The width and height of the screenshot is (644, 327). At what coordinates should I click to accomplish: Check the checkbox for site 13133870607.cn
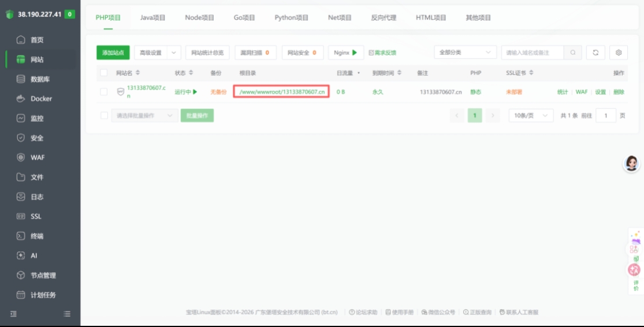(104, 92)
